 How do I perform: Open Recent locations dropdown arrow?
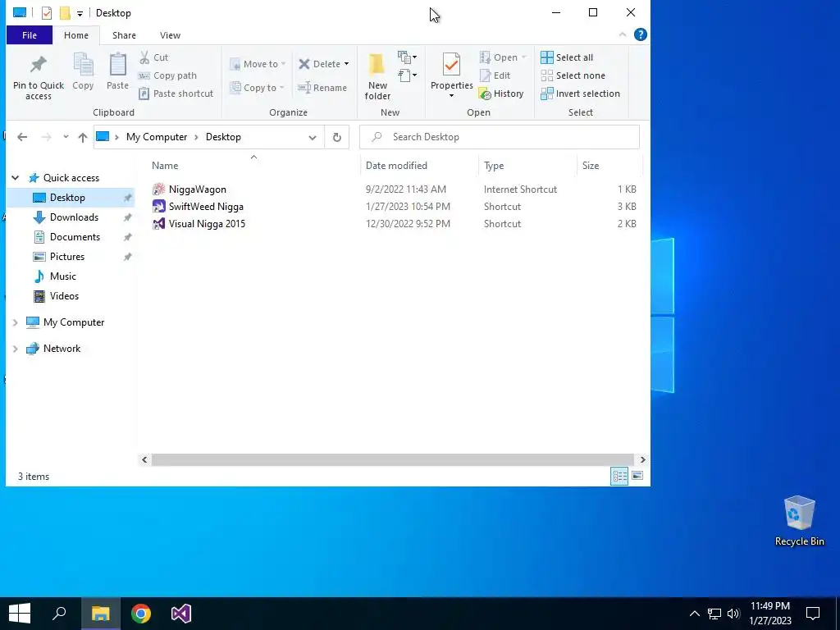(x=66, y=137)
